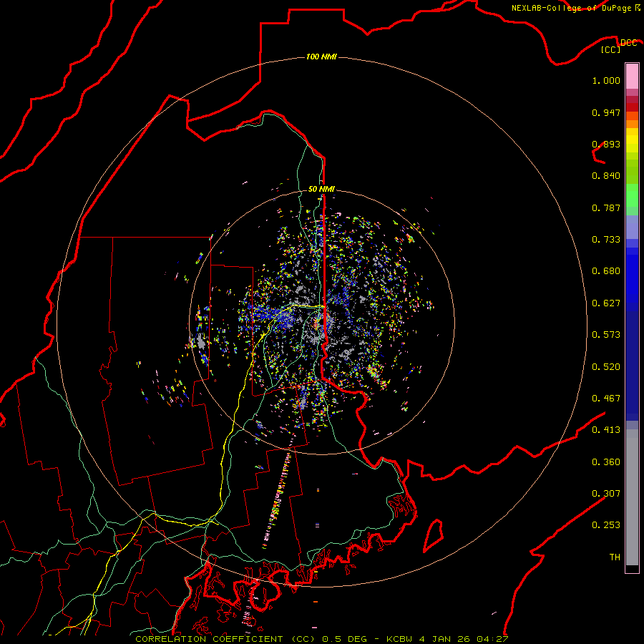The width and height of the screenshot is (644, 644).
Task: Click the 0.520 scale label
Action: (606, 367)
